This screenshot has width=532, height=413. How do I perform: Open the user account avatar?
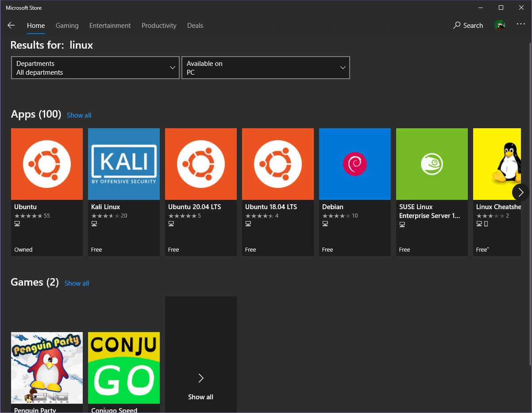point(500,26)
